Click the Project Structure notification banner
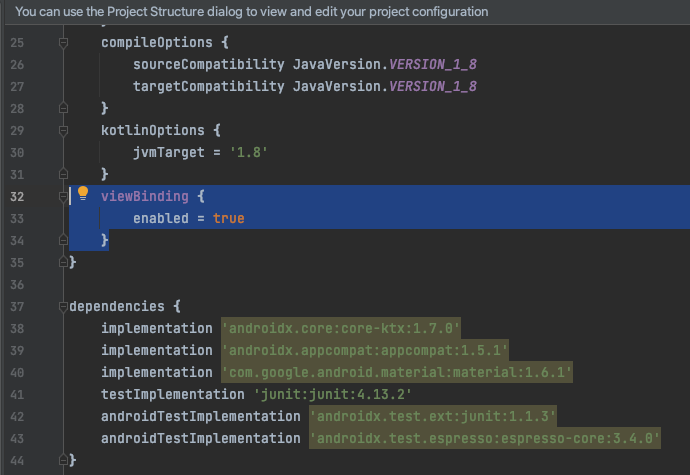Image resolution: width=690 pixels, height=475 pixels. tap(345, 12)
